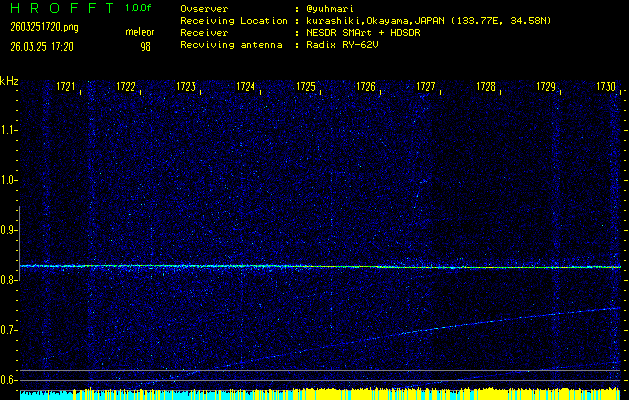Viewport: 629px width, 400px height.
Task: Click the 1.1 frequency axis label
Action: tap(9, 130)
